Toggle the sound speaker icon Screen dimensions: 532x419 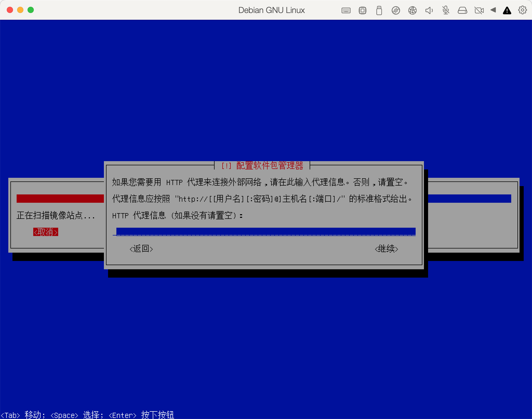coord(429,10)
